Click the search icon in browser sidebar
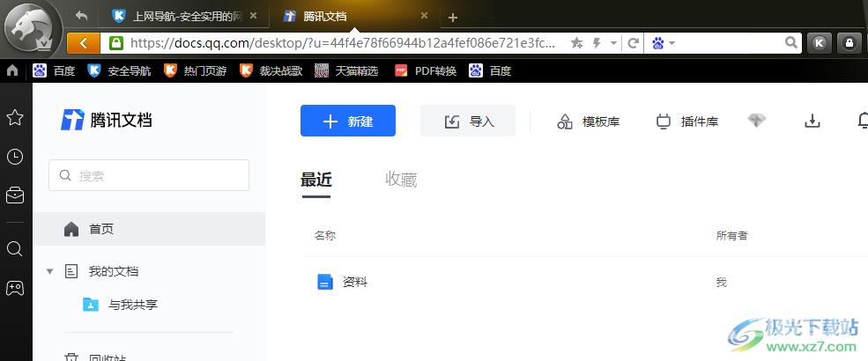The image size is (868, 361). pos(15,249)
